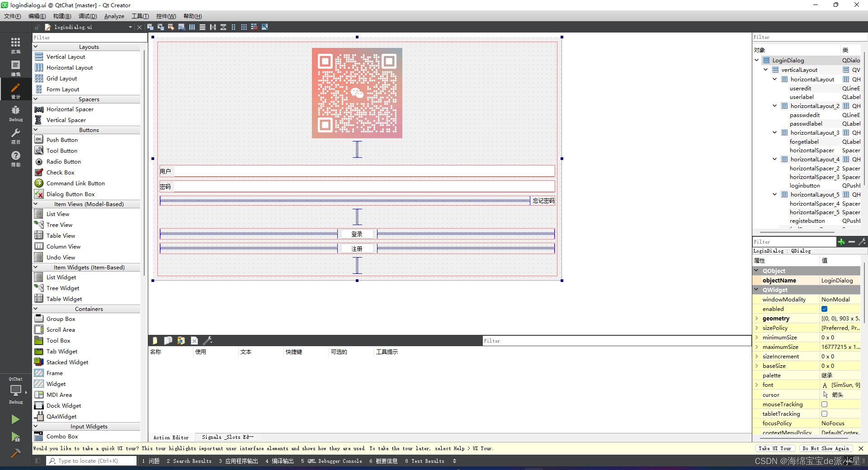Expand the font property row
Image resolution: width=868 pixels, height=470 pixels.
coord(756,385)
